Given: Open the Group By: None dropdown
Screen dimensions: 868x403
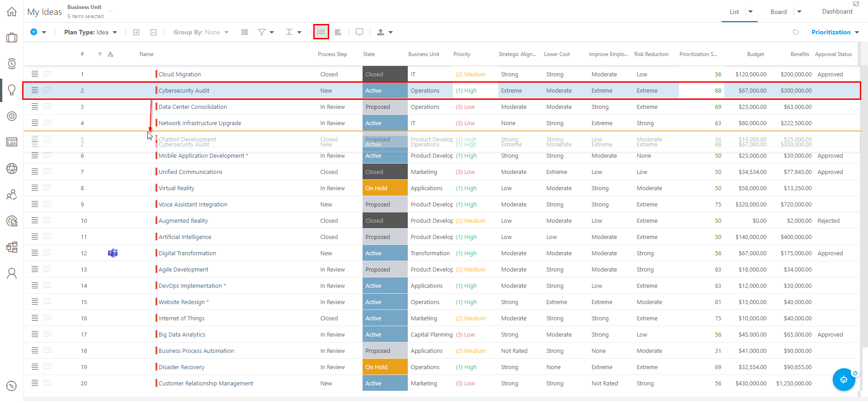Looking at the screenshot, I should point(201,32).
